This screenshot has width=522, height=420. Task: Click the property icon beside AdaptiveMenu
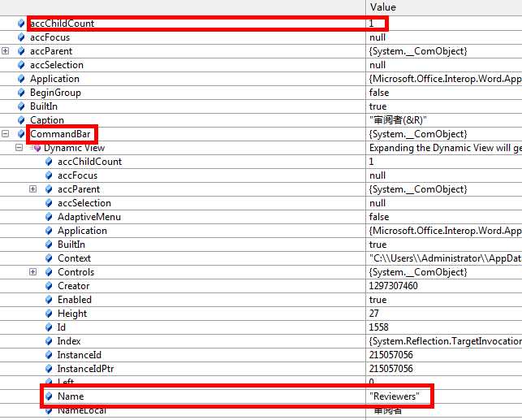pos(49,217)
